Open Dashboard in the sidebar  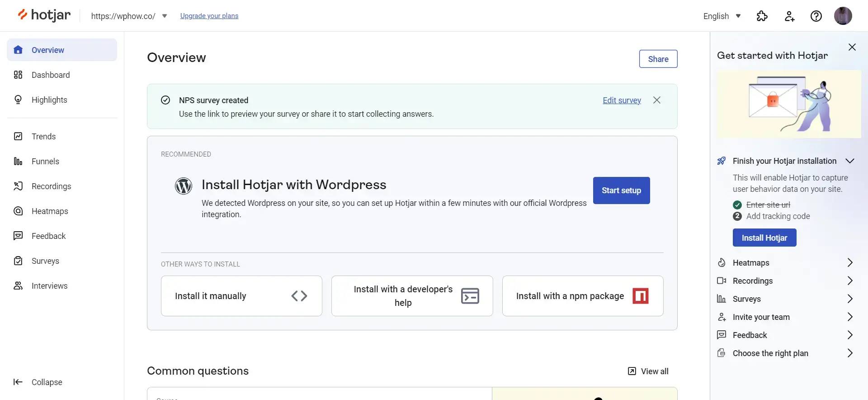pos(62,75)
